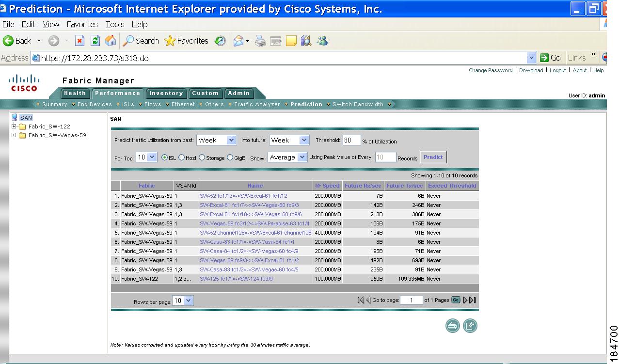Select the ISL radio button
619x364 pixels.
(164, 158)
